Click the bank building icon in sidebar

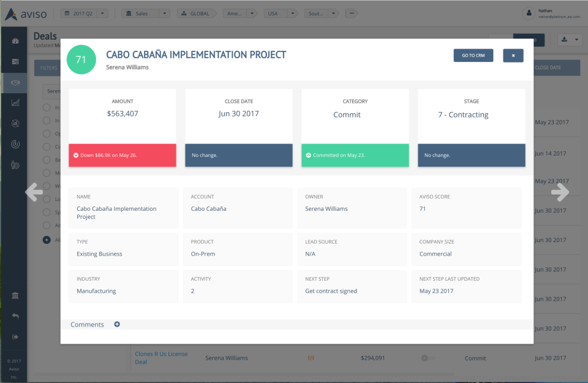point(15,295)
